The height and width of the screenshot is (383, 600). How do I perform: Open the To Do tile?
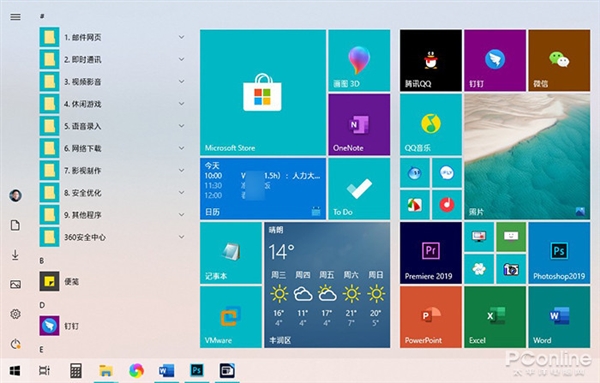tap(359, 189)
